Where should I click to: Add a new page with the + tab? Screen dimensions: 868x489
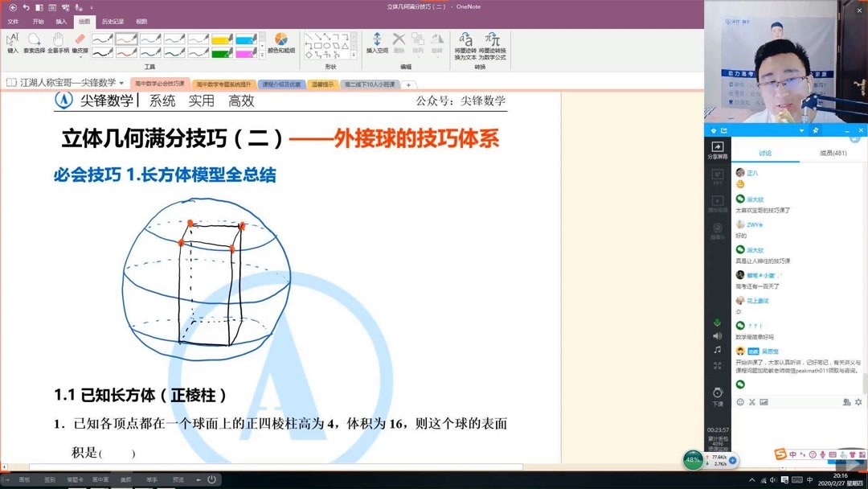[x=408, y=84]
